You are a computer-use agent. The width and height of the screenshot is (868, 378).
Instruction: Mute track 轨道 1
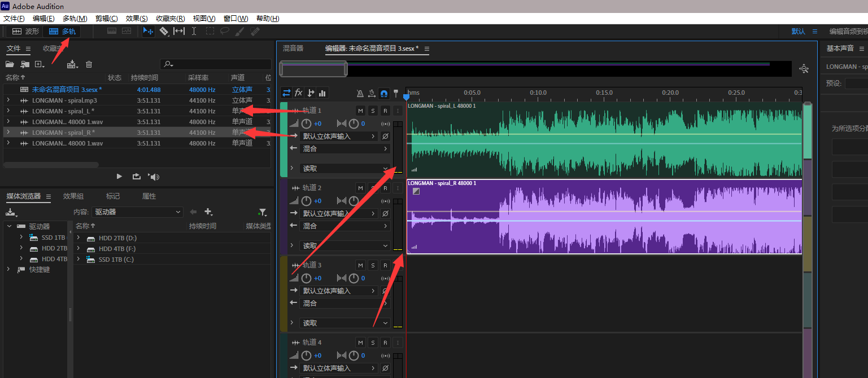click(x=360, y=111)
